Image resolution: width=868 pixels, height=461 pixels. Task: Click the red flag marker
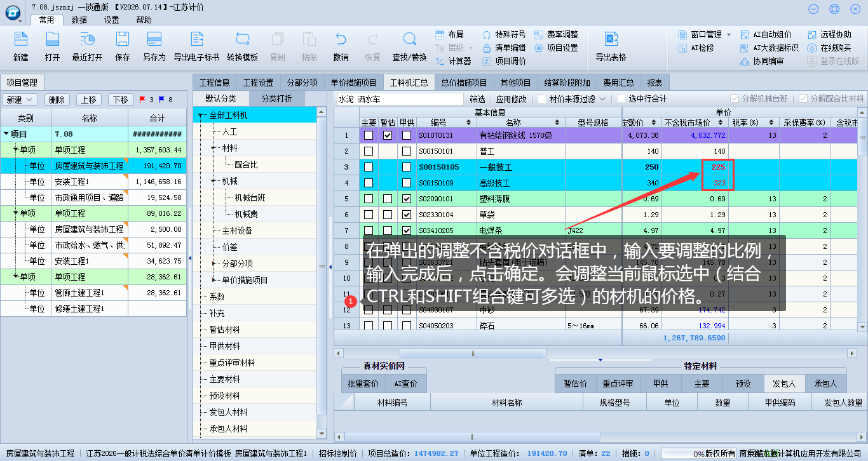142,100
